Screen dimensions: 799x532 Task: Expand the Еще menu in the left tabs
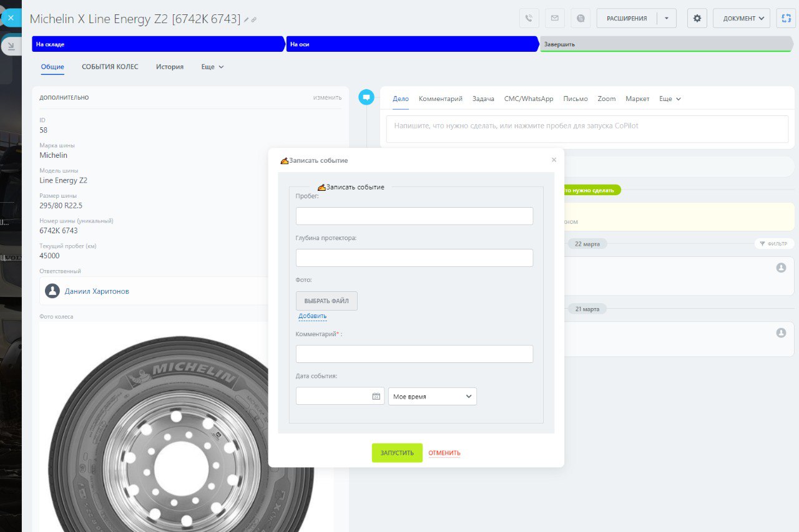pyautogui.click(x=212, y=67)
